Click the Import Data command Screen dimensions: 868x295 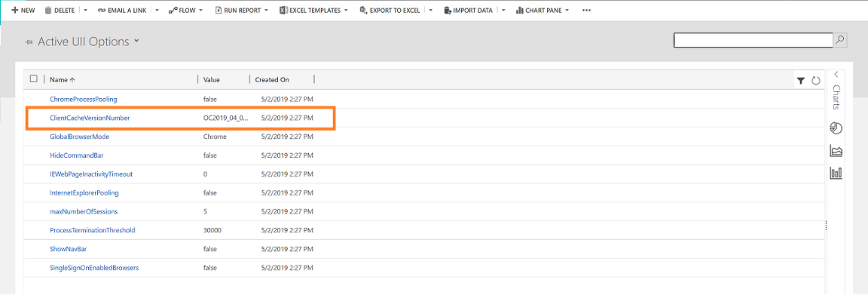(x=469, y=11)
